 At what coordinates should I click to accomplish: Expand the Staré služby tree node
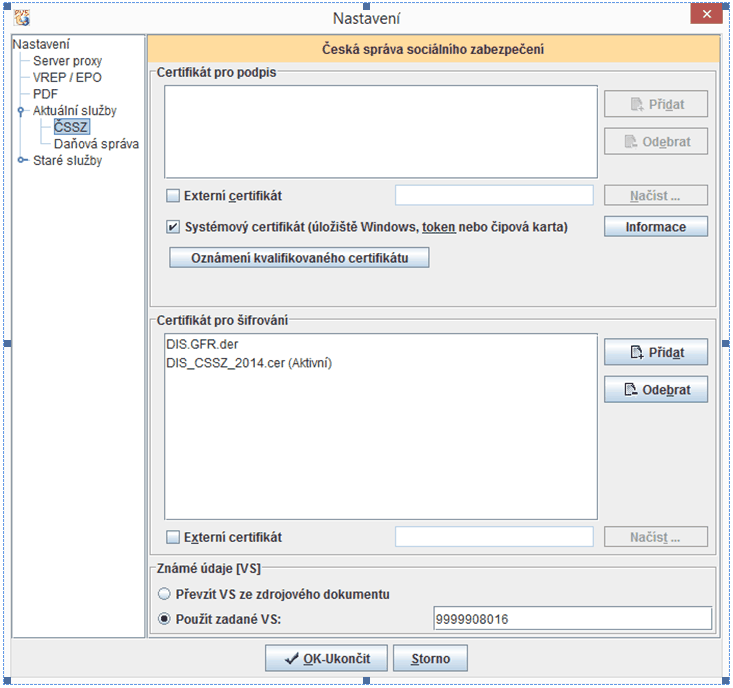(20, 160)
